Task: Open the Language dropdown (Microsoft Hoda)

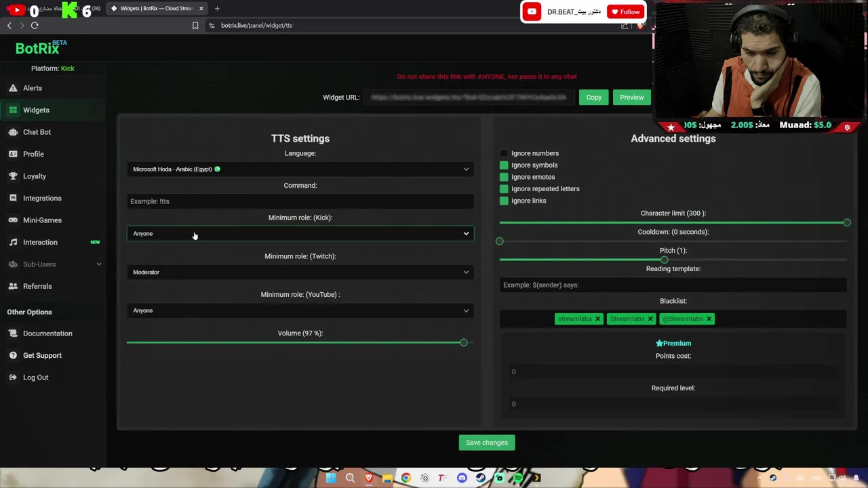Action: [300, 169]
